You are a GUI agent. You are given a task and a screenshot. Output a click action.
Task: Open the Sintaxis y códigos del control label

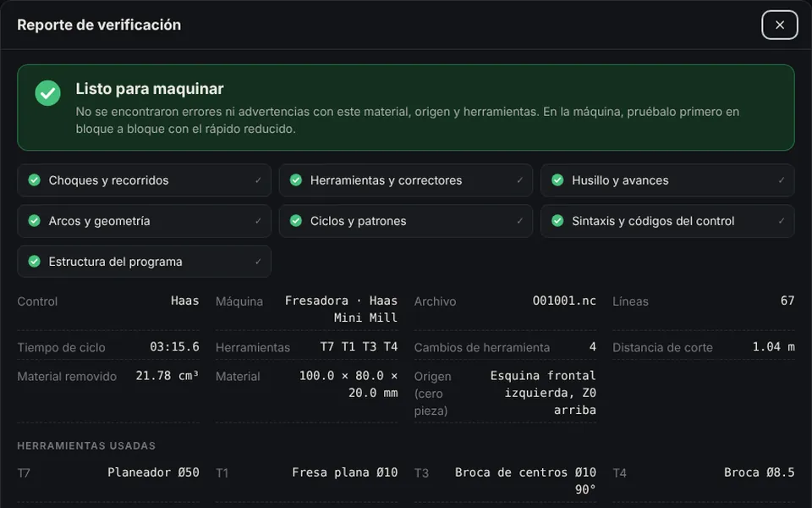[x=653, y=221]
